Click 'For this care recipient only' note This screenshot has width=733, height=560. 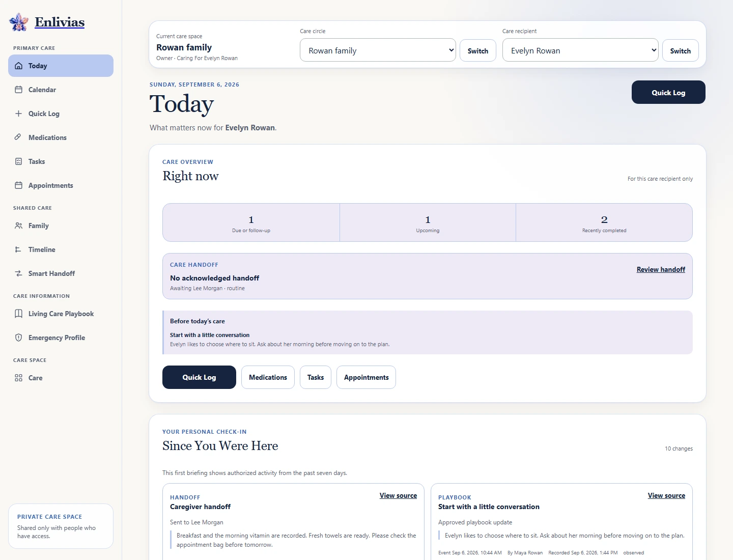click(x=660, y=179)
